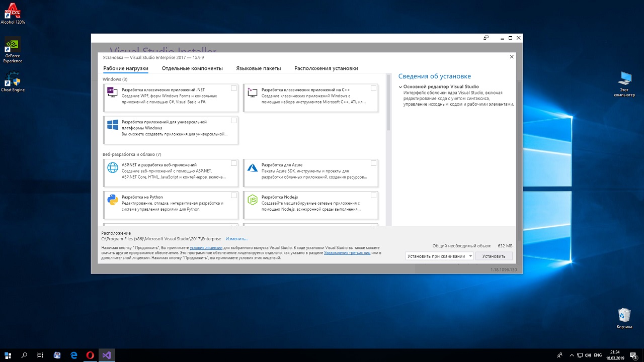The image size is (644, 362).
Task: Click the Universal Windows Platform workload icon
Action: coord(112,125)
